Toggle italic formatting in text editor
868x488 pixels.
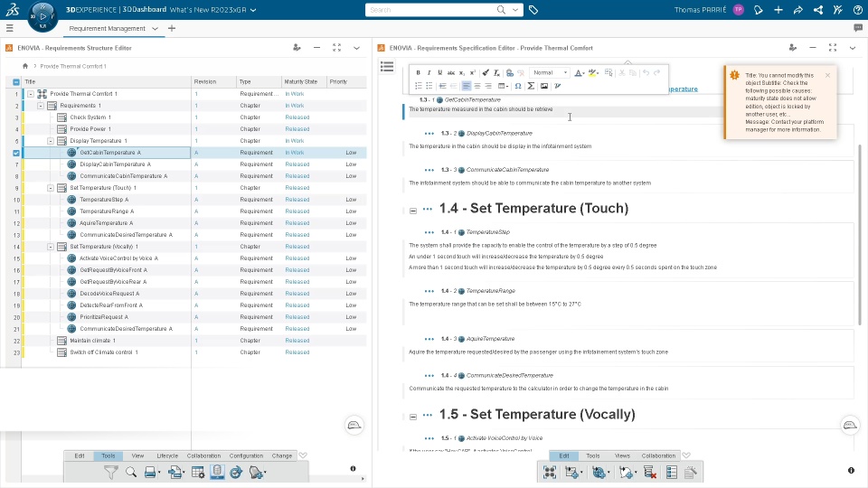click(429, 72)
